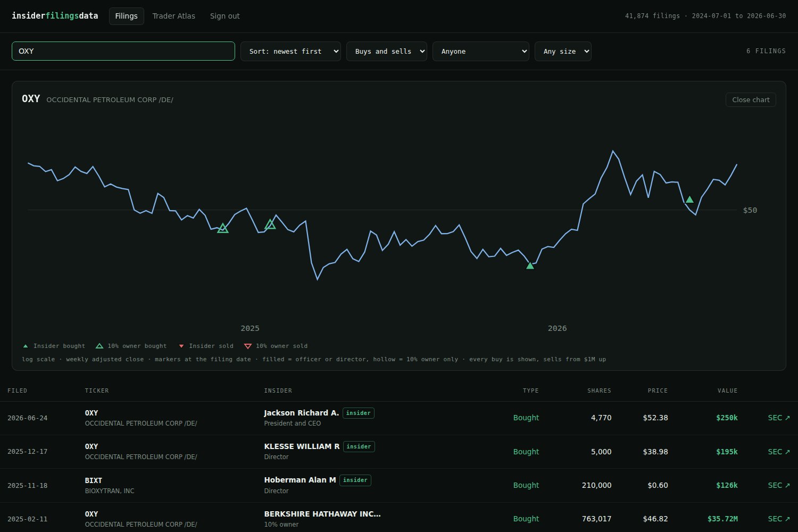Click Bought in the BERKSHIRE HATHAWAY row
Screen dimensions: 798x532
pos(526,519)
